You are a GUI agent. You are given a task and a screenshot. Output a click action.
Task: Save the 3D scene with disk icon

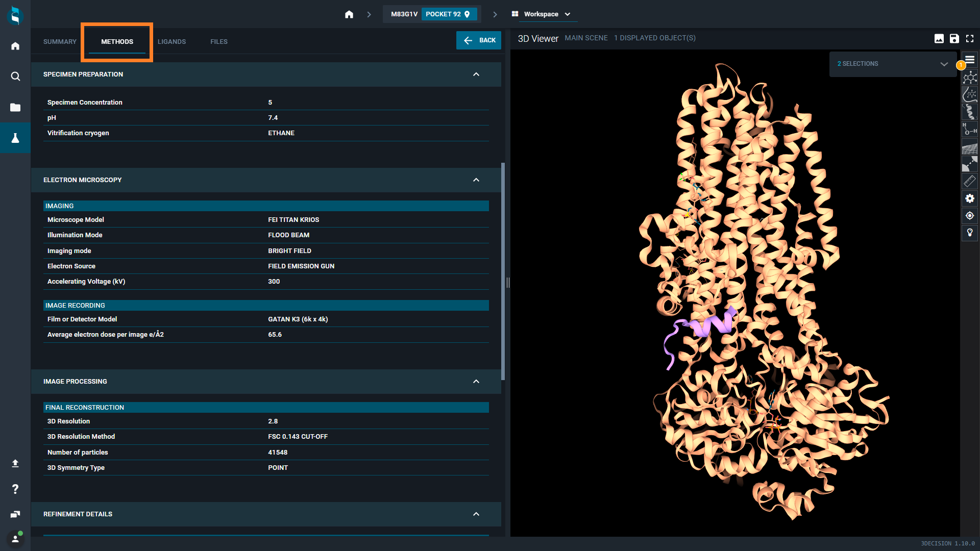(x=954, y=39)
